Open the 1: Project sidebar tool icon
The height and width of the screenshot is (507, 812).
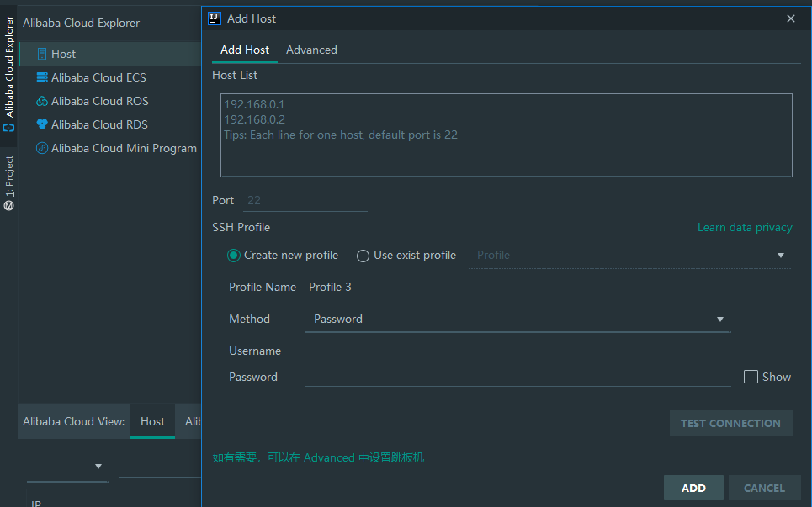tap(8, 206)
